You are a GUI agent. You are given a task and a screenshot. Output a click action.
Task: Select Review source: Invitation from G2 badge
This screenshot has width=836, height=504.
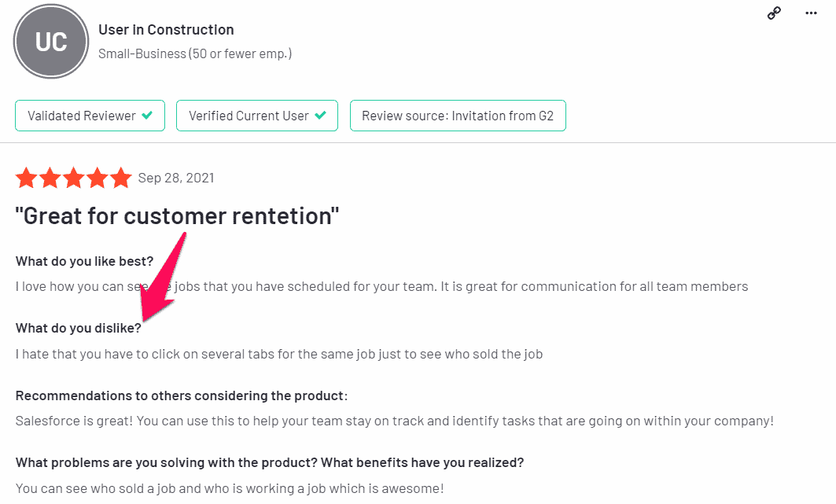pyautogui.click(x=458, y=116)
